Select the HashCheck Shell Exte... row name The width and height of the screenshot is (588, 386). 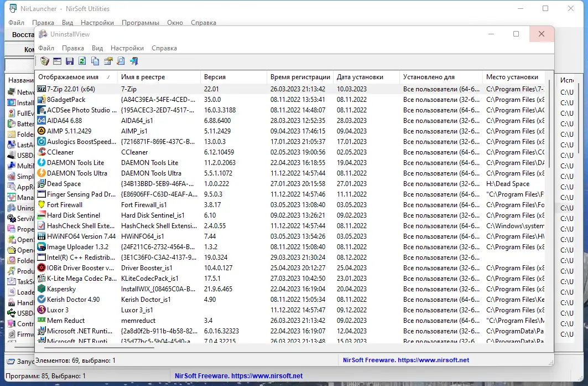tap(81, 225)
